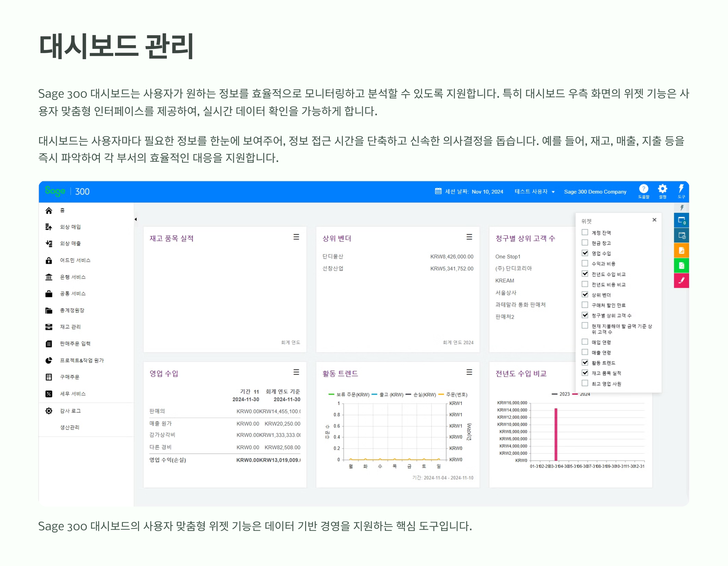Open the 활동 트렌드 widget hamburger menu
Screen dimensions: 728x566
(469, 372)
